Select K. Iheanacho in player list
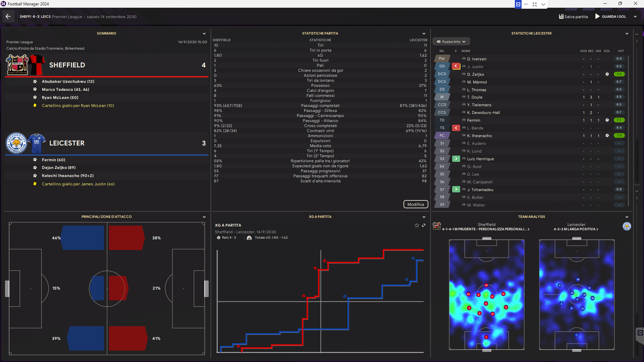This screenshot has height=362, width=644. [479, 136]
